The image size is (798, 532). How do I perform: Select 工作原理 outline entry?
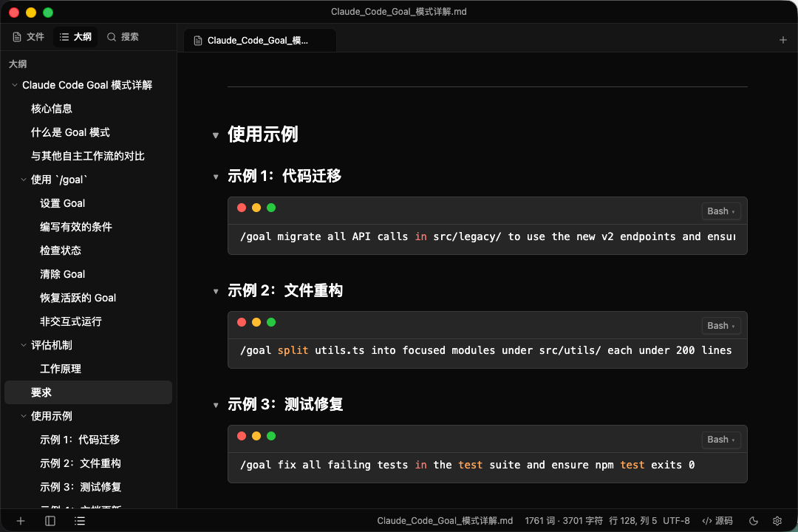(61, 369)
